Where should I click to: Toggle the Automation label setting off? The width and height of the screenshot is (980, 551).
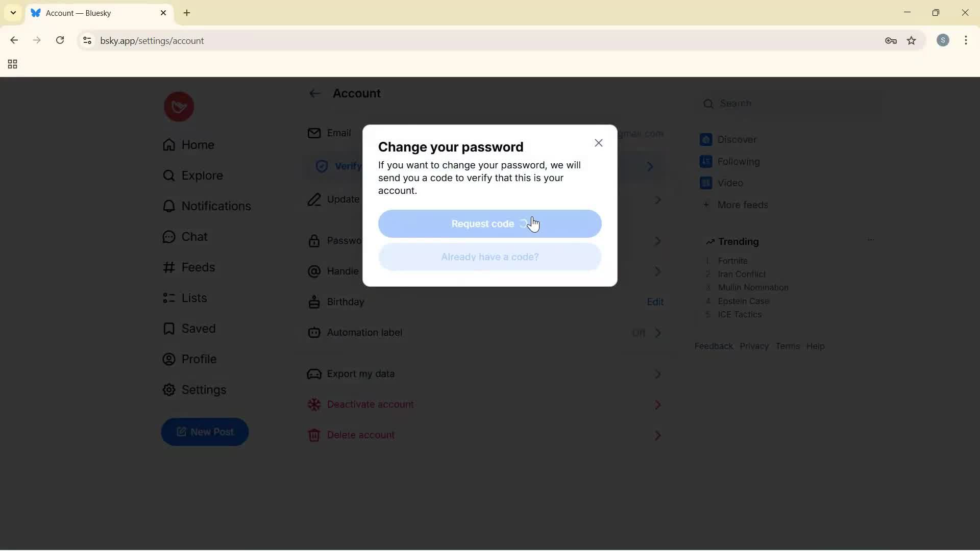(x=639, y=333)
